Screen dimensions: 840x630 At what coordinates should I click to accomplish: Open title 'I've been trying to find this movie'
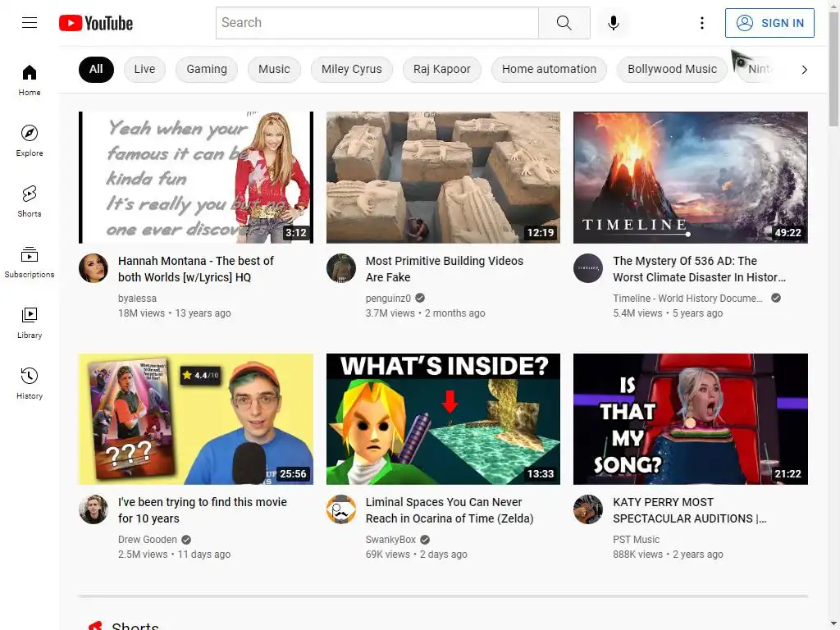point(203,510)
